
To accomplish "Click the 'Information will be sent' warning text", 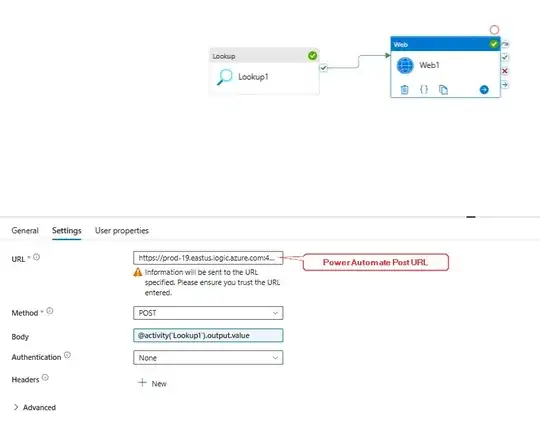I will pyautogui.click(x=212, y=282).
